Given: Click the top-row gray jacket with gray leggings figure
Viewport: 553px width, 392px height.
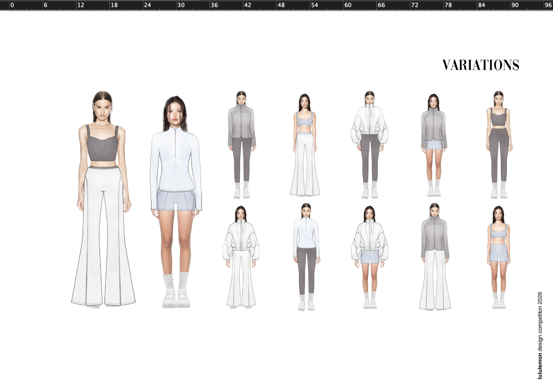Looking at the screenshot, I should (x=242, y=144).
